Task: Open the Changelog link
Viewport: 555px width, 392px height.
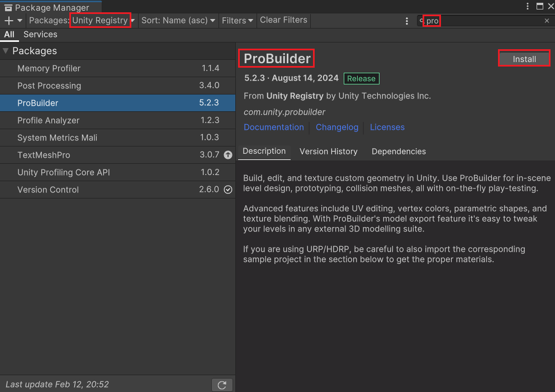Action: [x=337, y=127]
